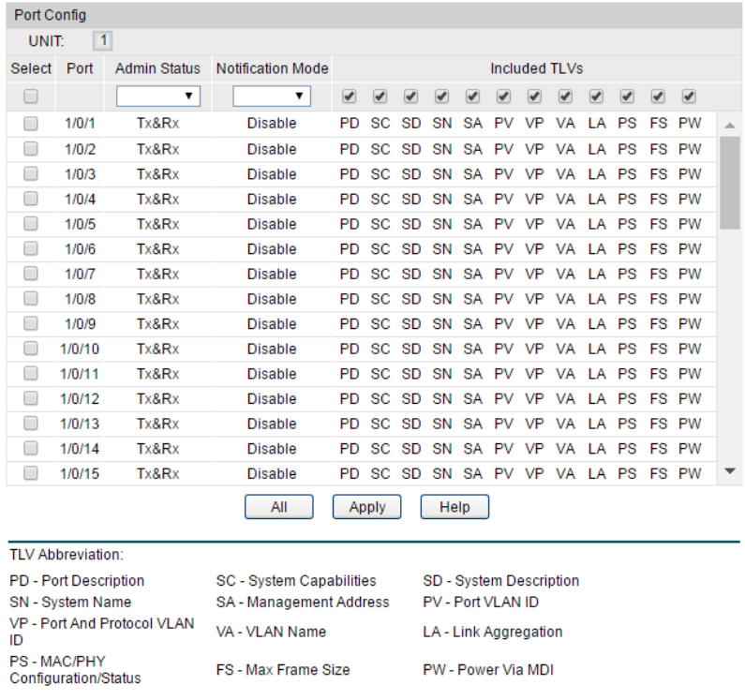Screen dimensions: 745x700
Task: Select the checkbox for port 1/0/4
Action: pyautogui.click(x=31, y=199)
